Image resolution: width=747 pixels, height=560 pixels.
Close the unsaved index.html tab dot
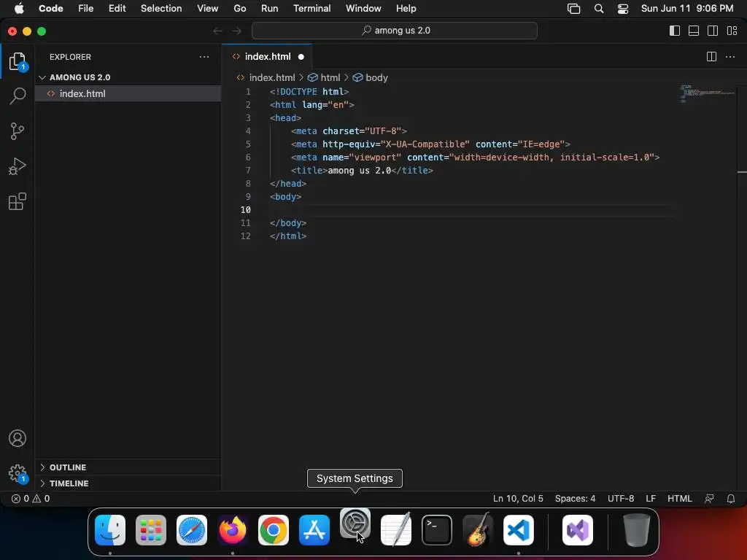pos(301,57)
